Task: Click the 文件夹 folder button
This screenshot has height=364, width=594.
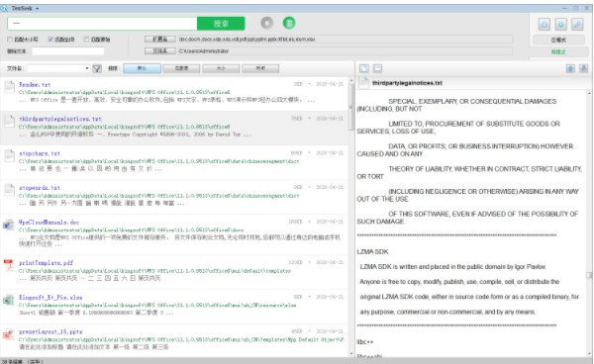Action: tap(159, 51)
